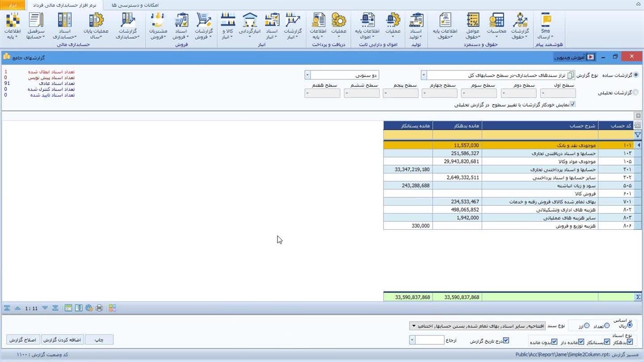644x362 pixels.
Task: Click the مشتریان فروش ribbon icon
Action: 158,26
